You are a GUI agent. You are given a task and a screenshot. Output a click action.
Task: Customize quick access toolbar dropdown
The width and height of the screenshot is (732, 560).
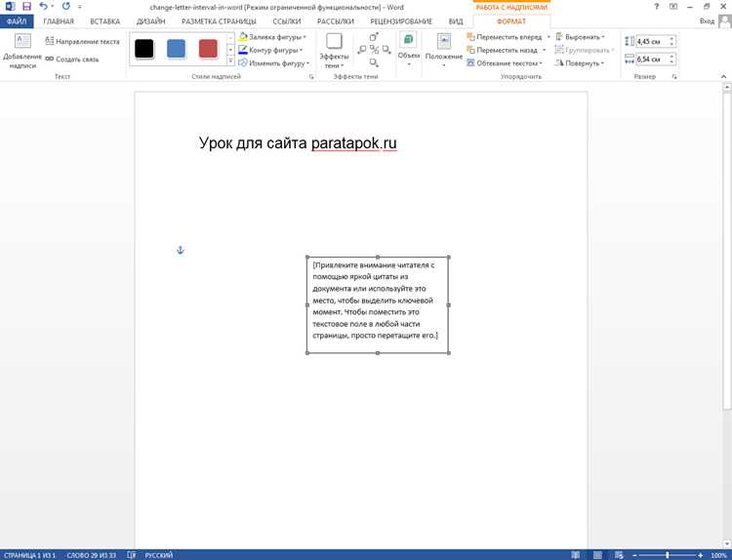click(x=80, y=7)
